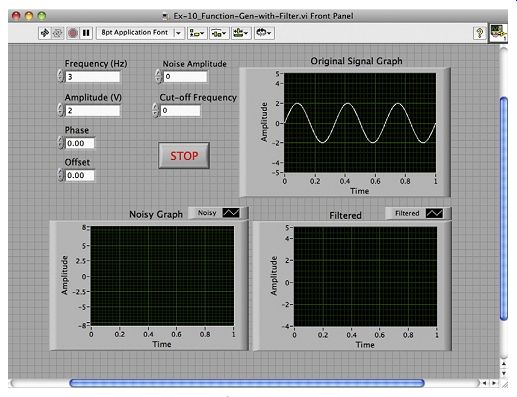Close the window with red button
The height and width of the screenshot is (397, 517).
[16, 16]
